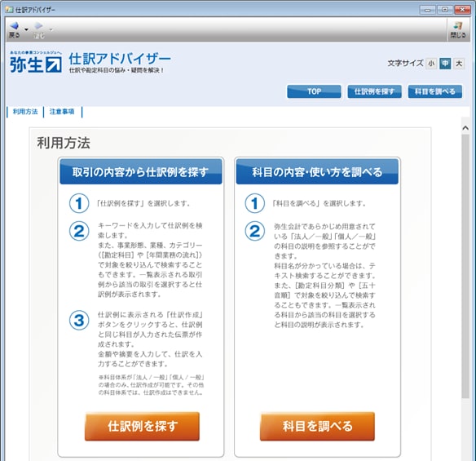
Task: Click the orange 科目を調べる button
Action: tap(317, 426)
